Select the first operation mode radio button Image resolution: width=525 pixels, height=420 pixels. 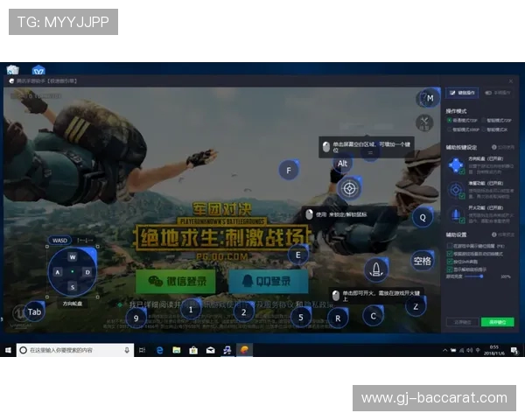(x=450, y=120)
